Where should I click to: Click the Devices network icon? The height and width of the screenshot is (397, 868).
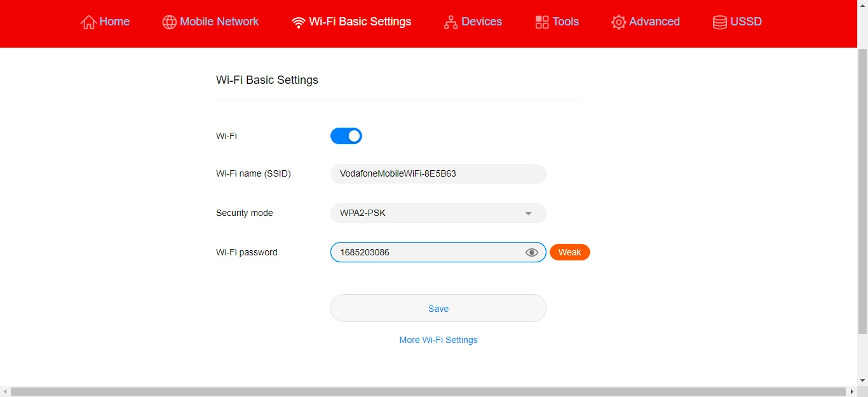click(x=451, y=22)
